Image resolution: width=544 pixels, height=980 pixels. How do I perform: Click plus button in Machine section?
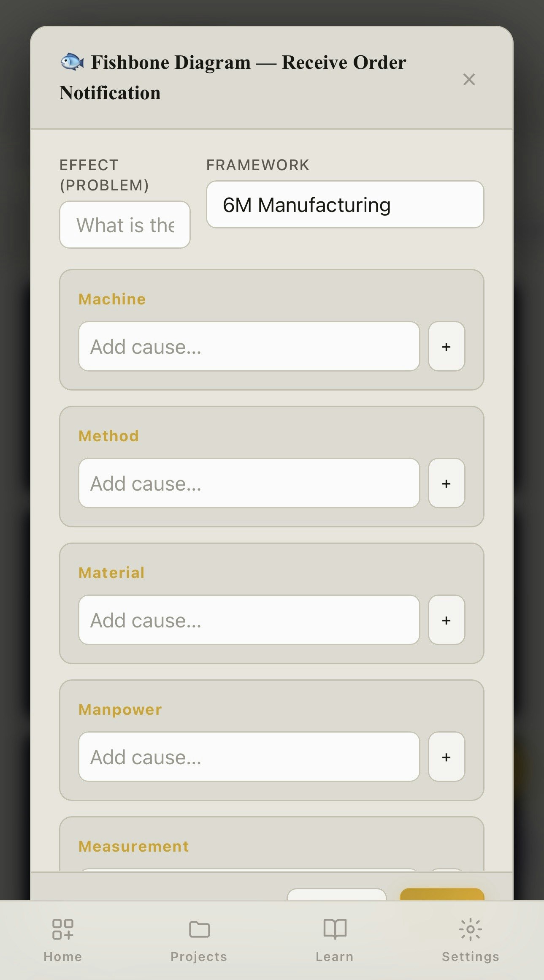tap(446, 347)
